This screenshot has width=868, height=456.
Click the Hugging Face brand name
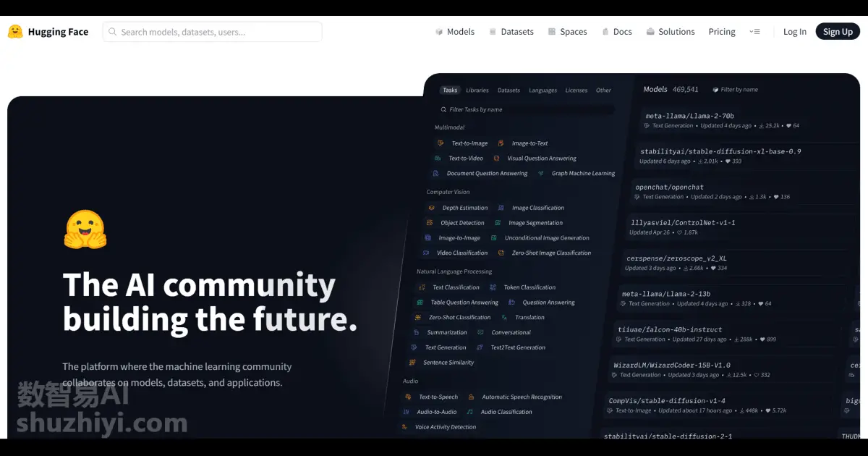(x=58, y=32)
